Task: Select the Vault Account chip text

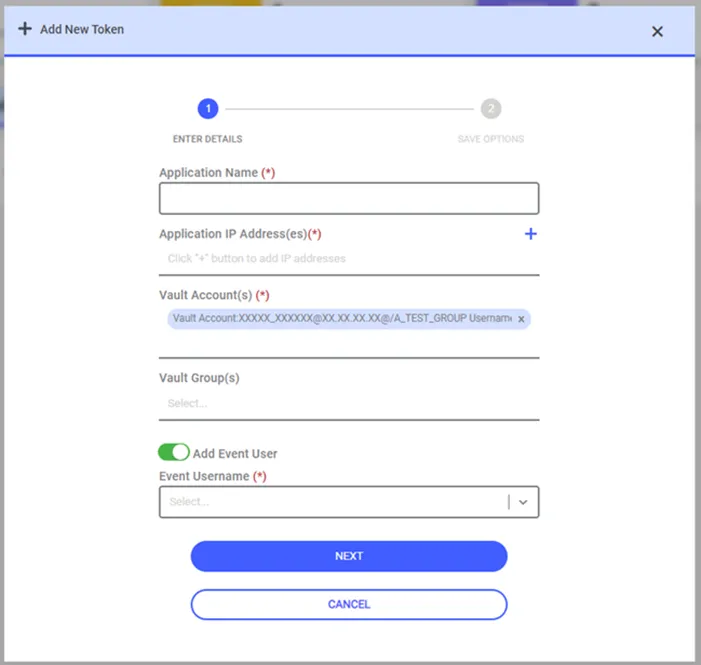Action: (342, 318)
